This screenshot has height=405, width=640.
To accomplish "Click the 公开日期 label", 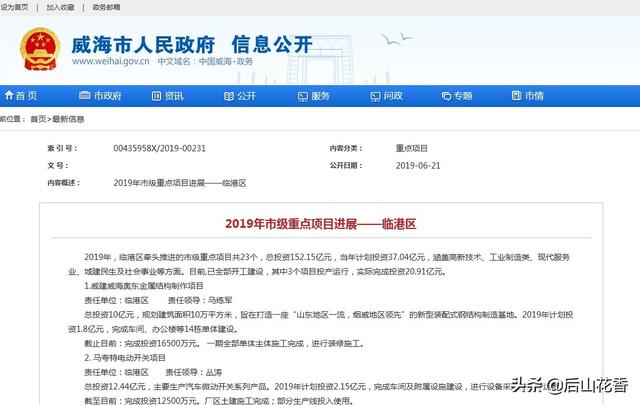I will point(346,166).
